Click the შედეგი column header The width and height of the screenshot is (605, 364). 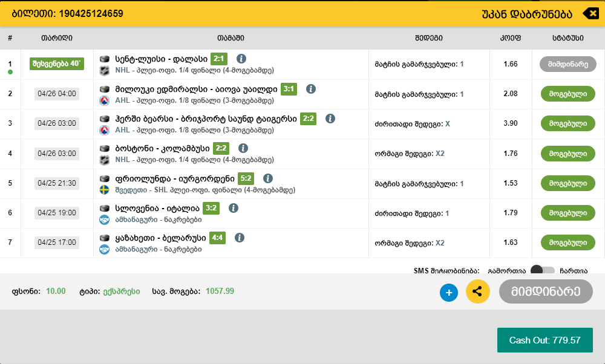pyautogui.click(x=429, y=37)
